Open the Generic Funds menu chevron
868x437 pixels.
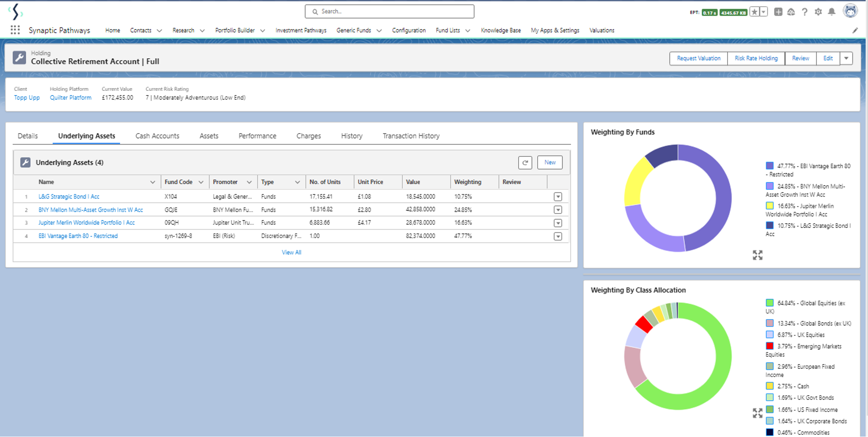tap(379, 30)
